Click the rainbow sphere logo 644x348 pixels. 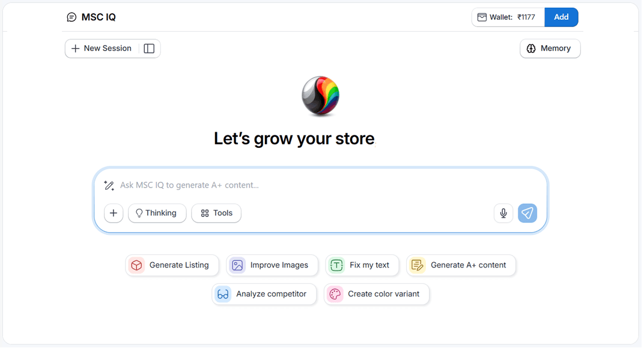(x=320, y=96)
